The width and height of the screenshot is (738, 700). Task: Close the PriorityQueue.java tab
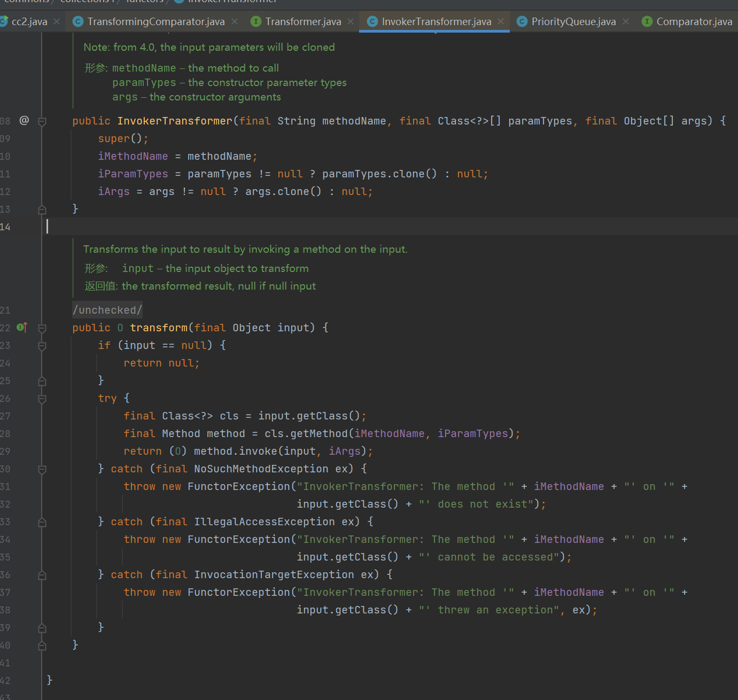point(626,21)
